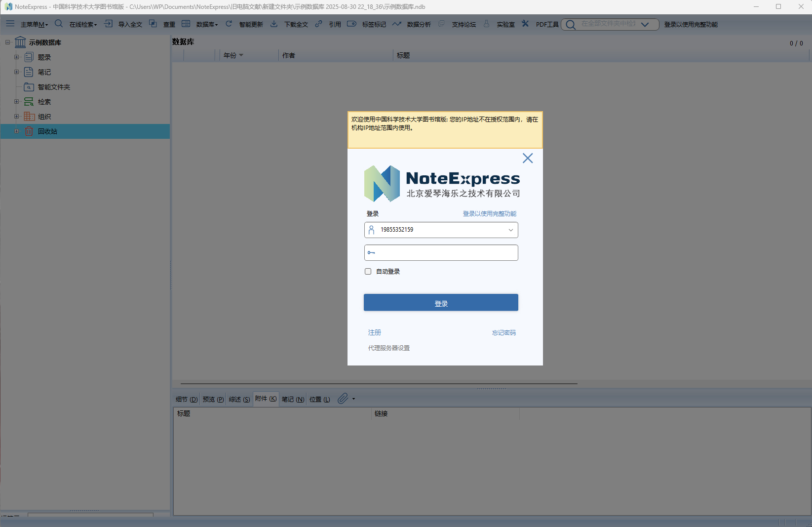
Task: Click the 智能更新 refresh icon
Action: (x=229, y=24)
